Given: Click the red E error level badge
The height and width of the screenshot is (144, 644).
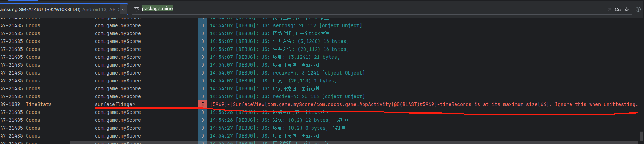Looking at the screenshot, I should (x=202, y=105).
